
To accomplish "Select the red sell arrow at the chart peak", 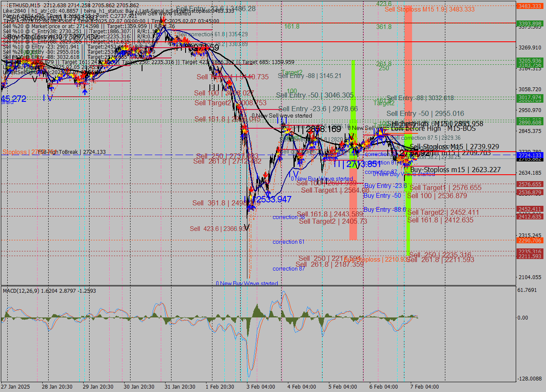I will (163, 20).
